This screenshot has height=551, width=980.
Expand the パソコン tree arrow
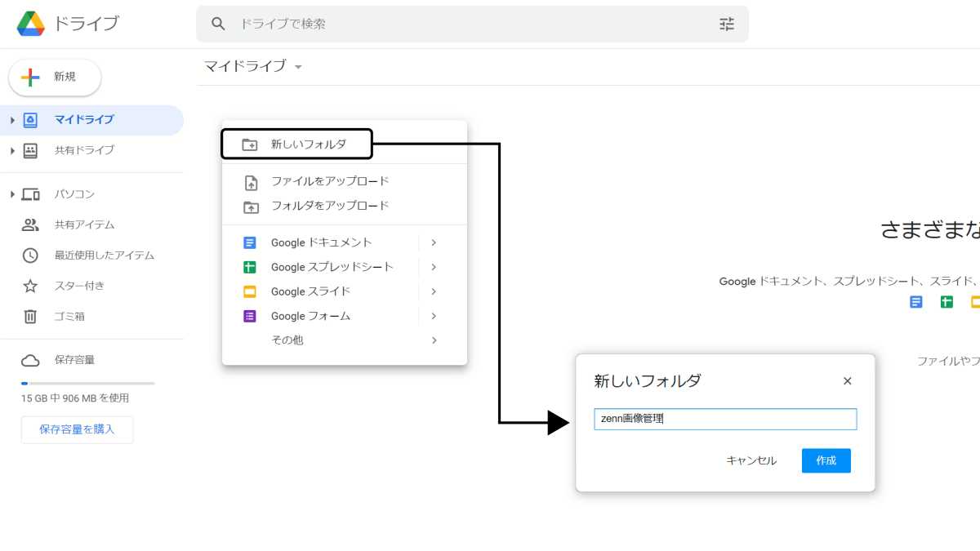pos(12,194)
